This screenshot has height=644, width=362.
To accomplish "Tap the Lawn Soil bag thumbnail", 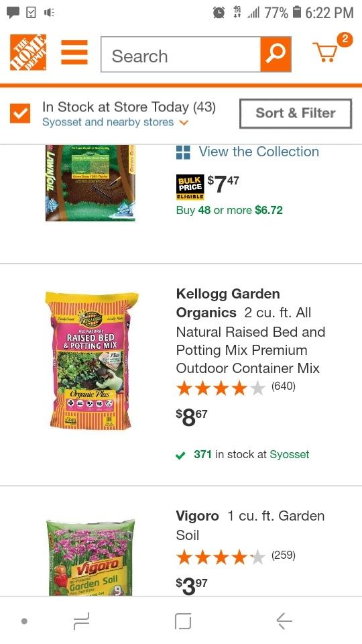I will click(90, 182).
